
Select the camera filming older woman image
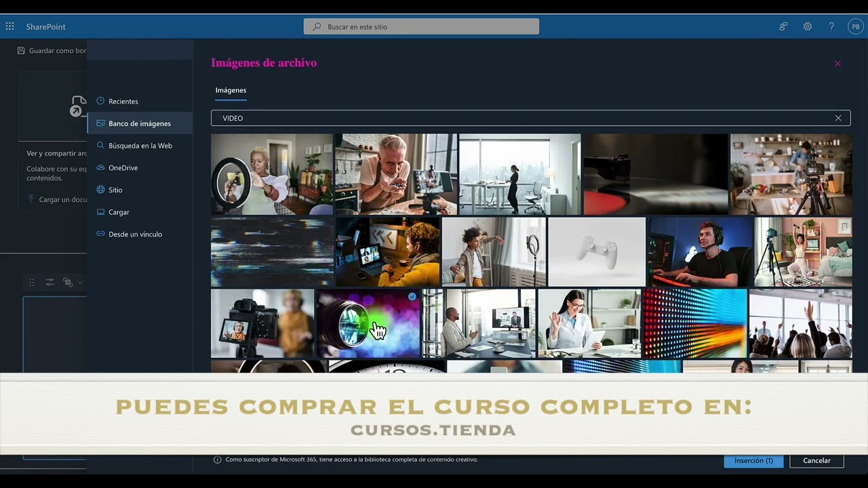click(x=262, y=323)
